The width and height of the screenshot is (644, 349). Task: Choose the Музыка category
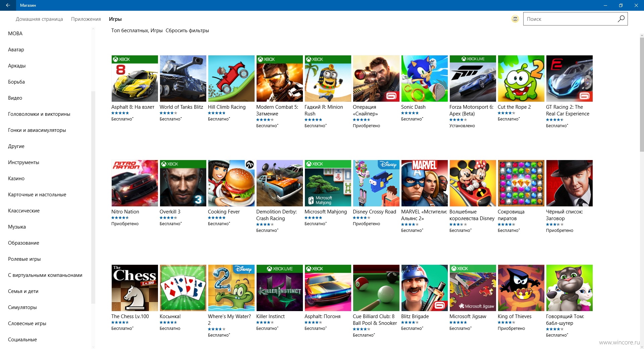coord(17,227)
